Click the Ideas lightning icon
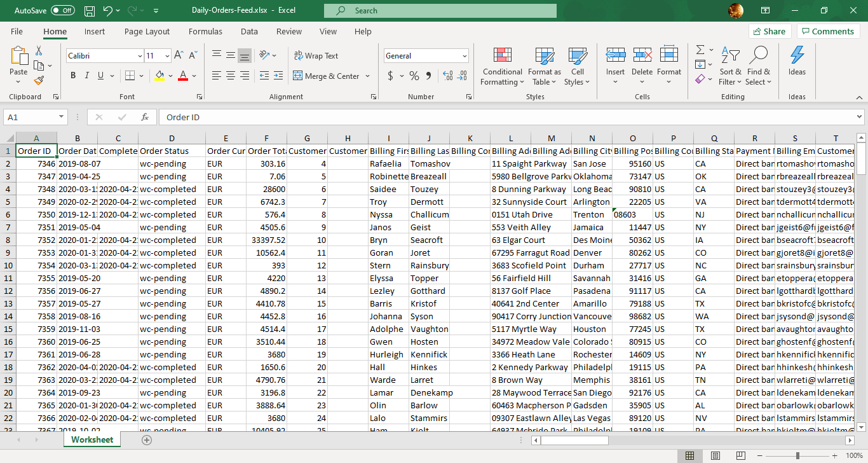This screenshot has height=463, width=868. coord(797,56)
